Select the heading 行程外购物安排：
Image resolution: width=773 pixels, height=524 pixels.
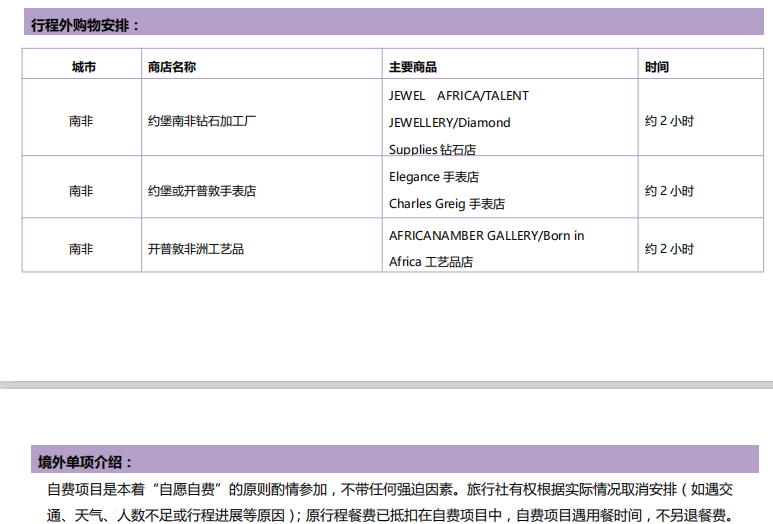tap(85, 25)
